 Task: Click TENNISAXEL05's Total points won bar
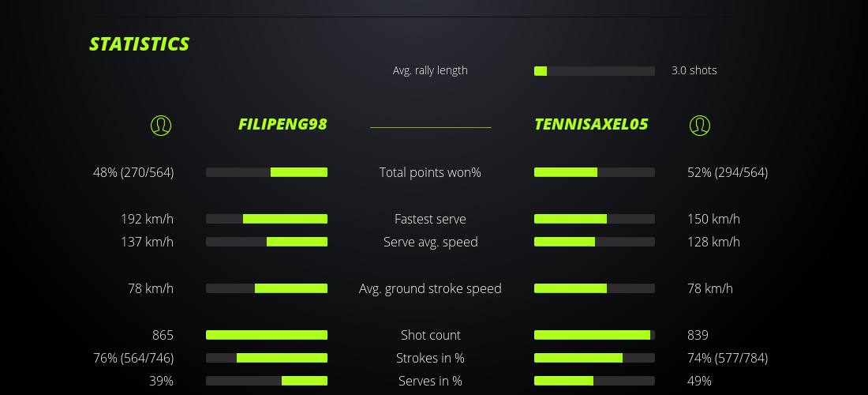(594, 172)
